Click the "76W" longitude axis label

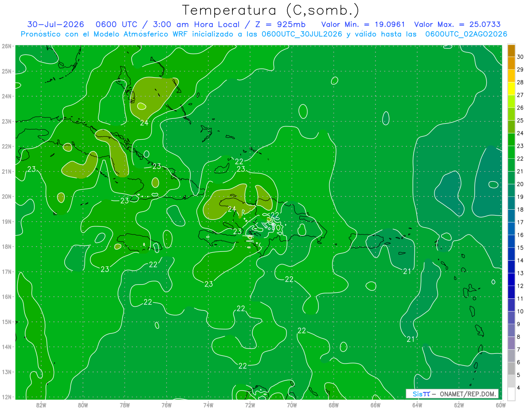tap(166, 405)
